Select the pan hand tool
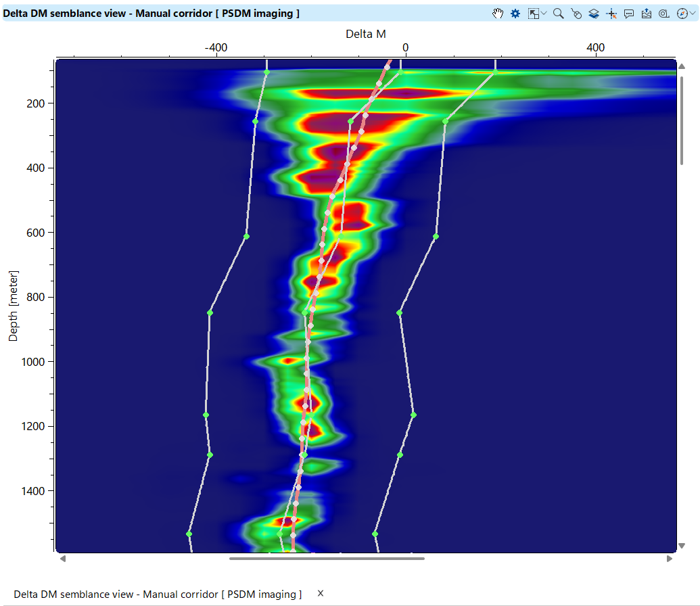Viewport: 700px width, 606px height. tap(498, 14)
